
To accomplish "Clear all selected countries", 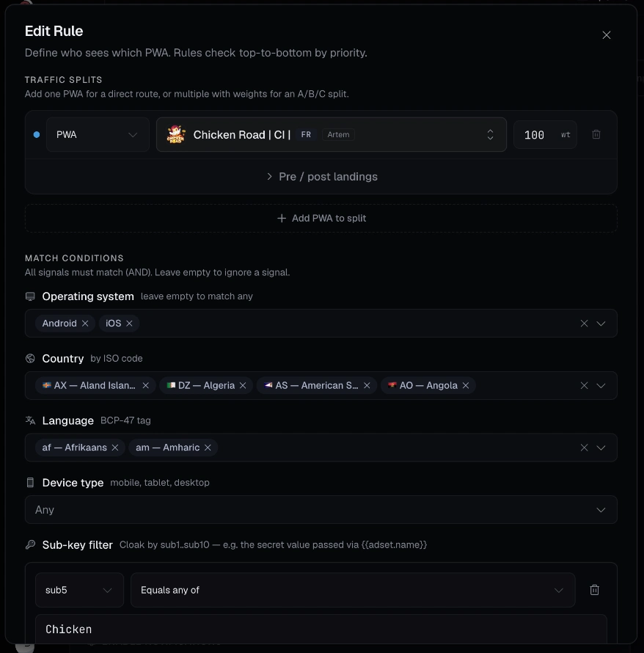I will 584,386.
